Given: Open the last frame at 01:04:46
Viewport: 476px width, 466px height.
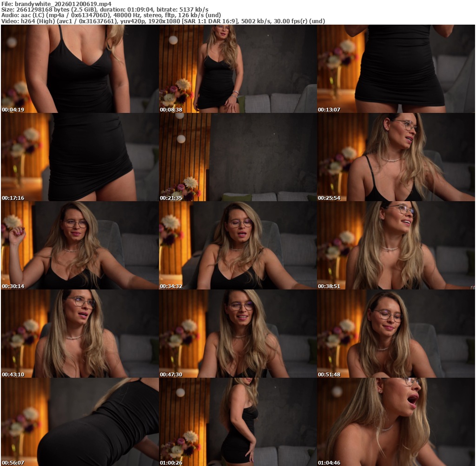Looking at the screenshot, I should click(396, 422).
